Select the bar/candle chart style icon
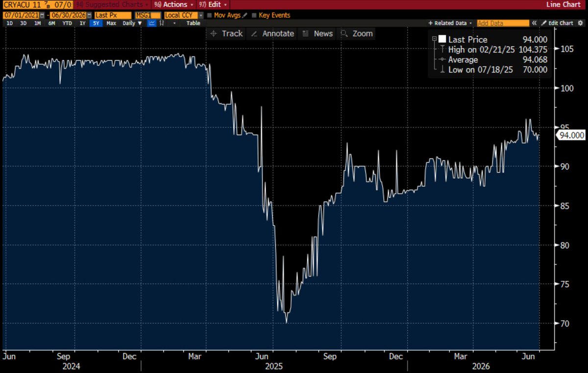The width and height of the screenshot is (588, 373). [x=162, y=23]
